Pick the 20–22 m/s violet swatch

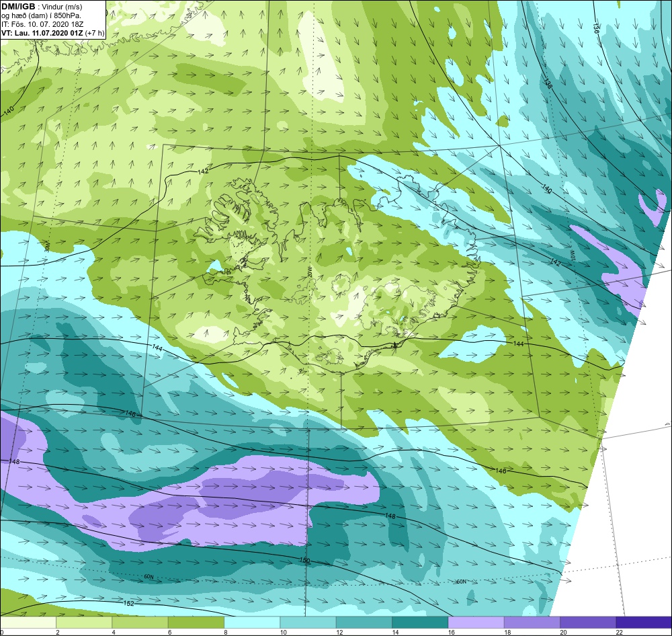pyautogui.click(x=588, y=622)
